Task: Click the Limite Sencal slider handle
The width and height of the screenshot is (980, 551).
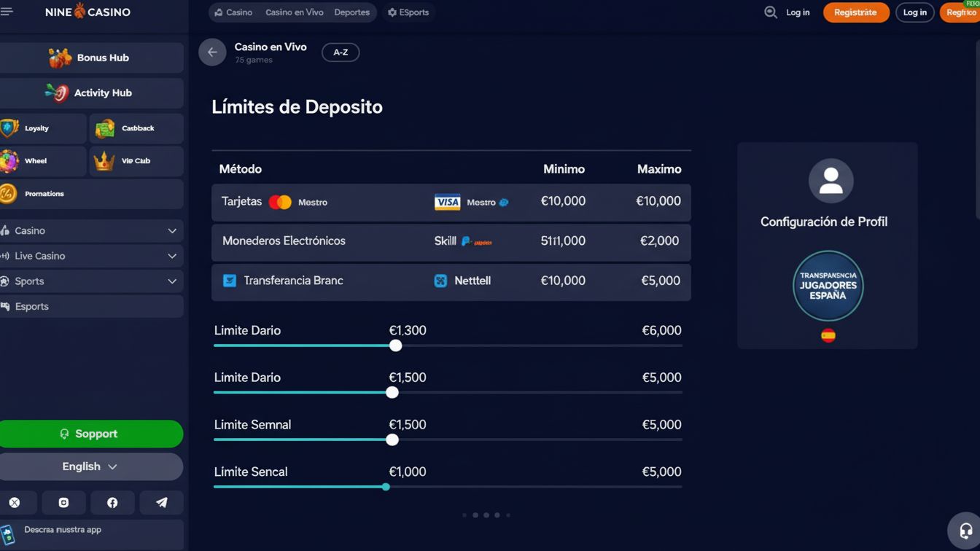Action: (386, 487)
